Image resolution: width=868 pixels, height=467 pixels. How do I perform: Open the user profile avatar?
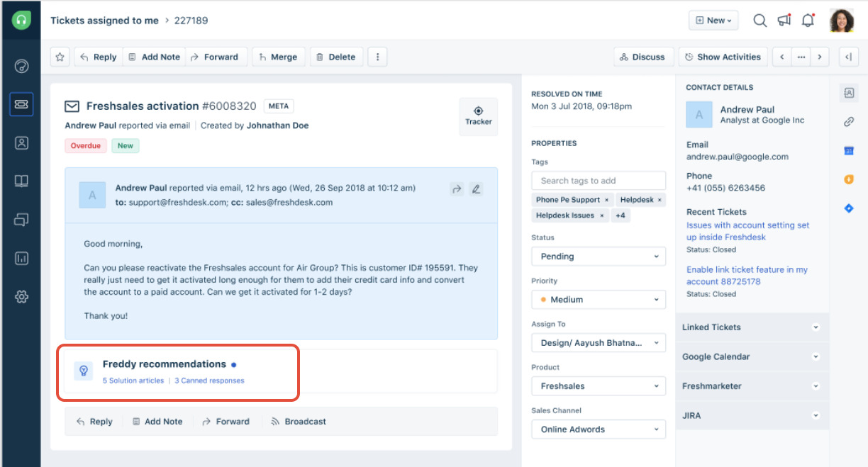842,21
